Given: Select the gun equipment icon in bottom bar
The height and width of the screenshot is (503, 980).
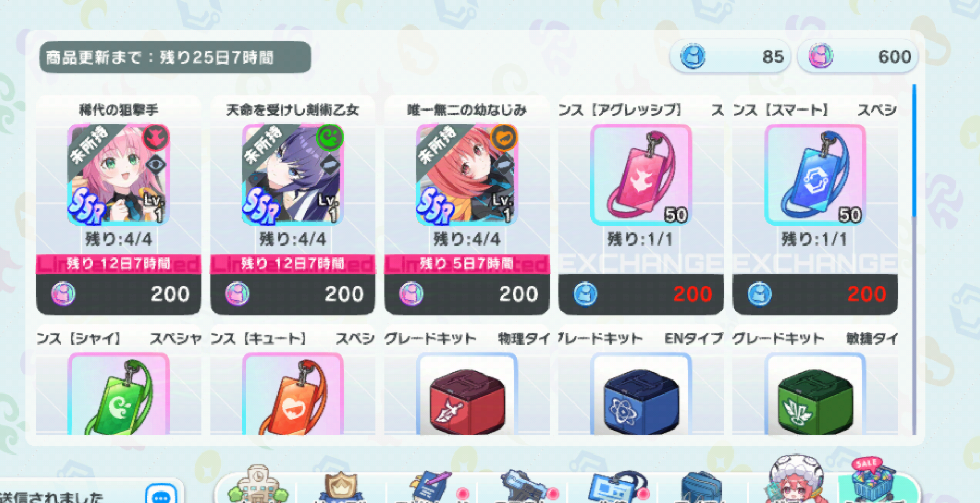Looking at the screenshot, I should (x=521, y=487).
